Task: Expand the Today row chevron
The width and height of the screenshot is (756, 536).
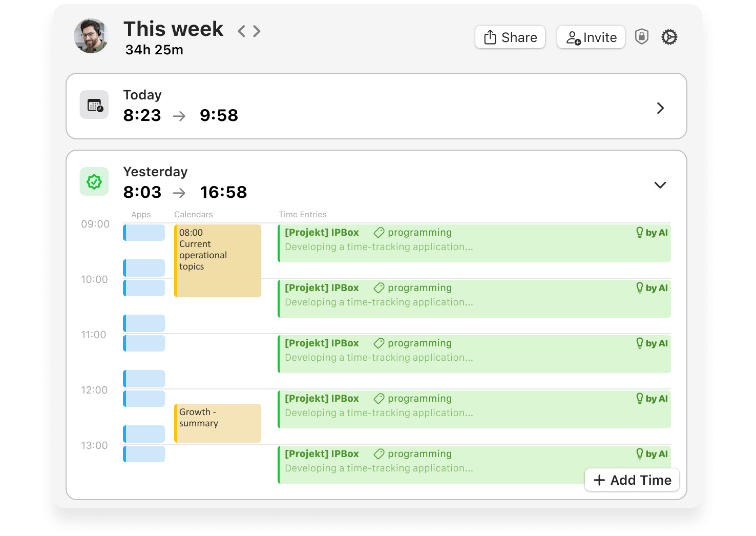Action: [x=660, y=108]
